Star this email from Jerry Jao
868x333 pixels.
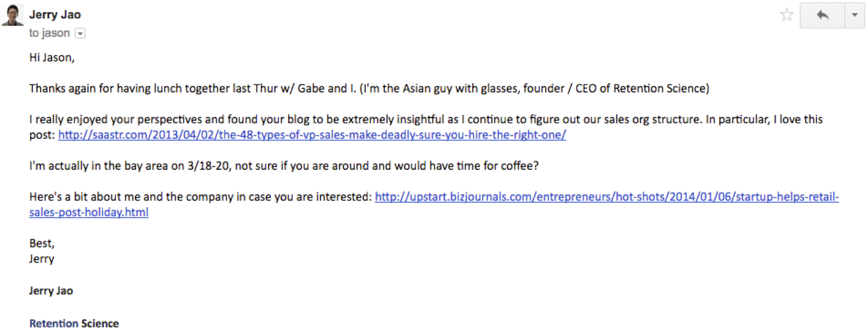tap(786, 15)
